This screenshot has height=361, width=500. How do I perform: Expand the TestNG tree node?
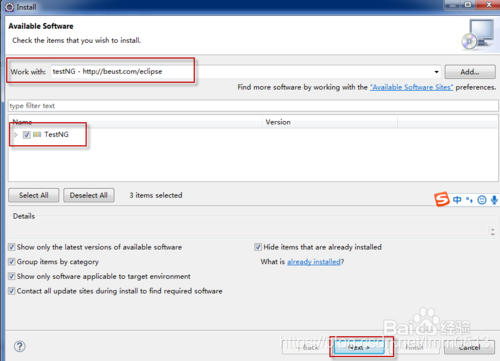pos(16,135)
